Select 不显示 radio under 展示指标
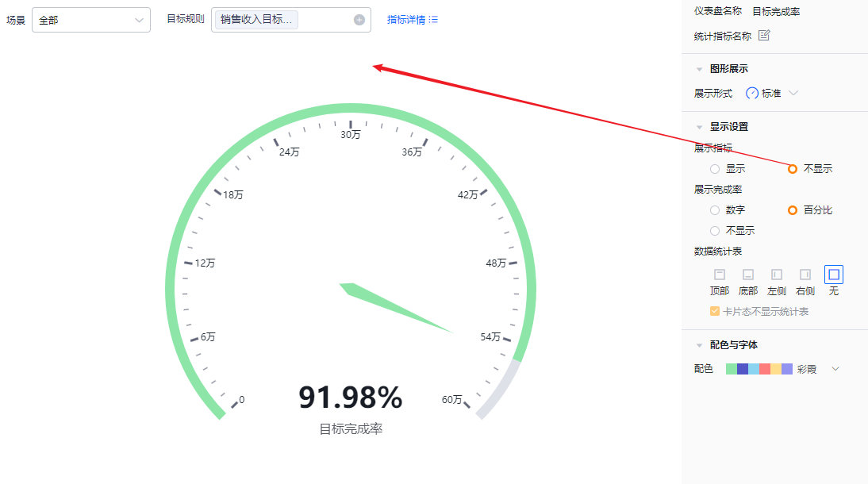 (793, 169)
